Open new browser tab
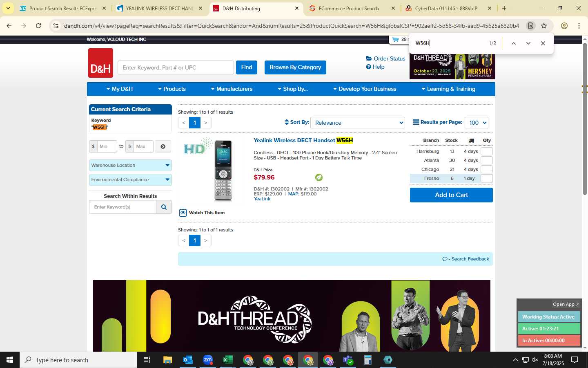The image size is (588, 368). tap(504, 8)
